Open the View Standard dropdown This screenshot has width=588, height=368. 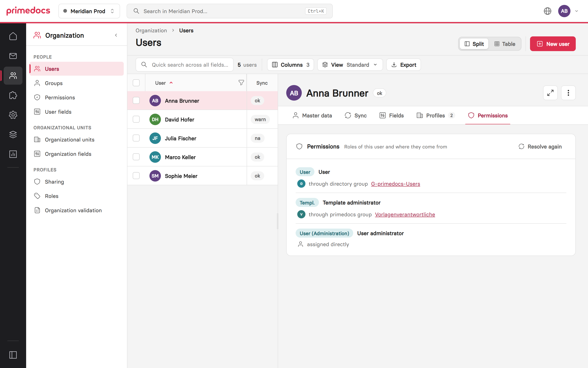[350, 65]
